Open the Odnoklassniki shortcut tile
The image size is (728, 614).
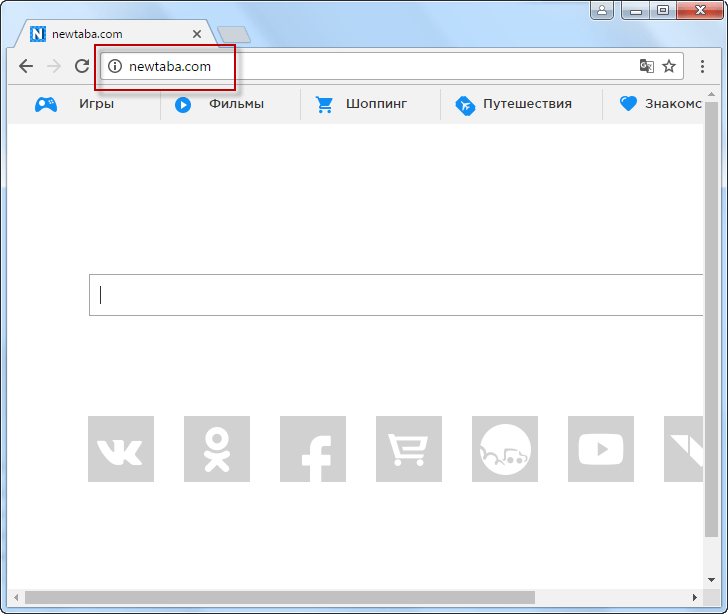(217, 449)
